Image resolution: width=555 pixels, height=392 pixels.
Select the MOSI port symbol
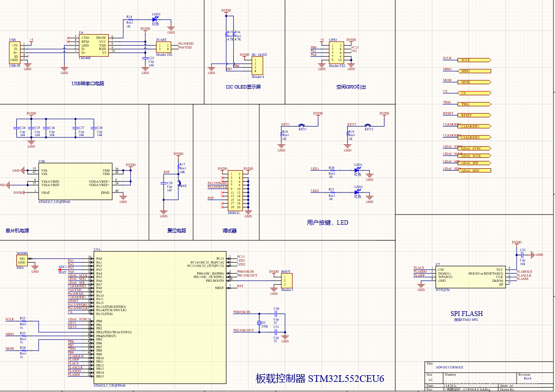(474, 82)
